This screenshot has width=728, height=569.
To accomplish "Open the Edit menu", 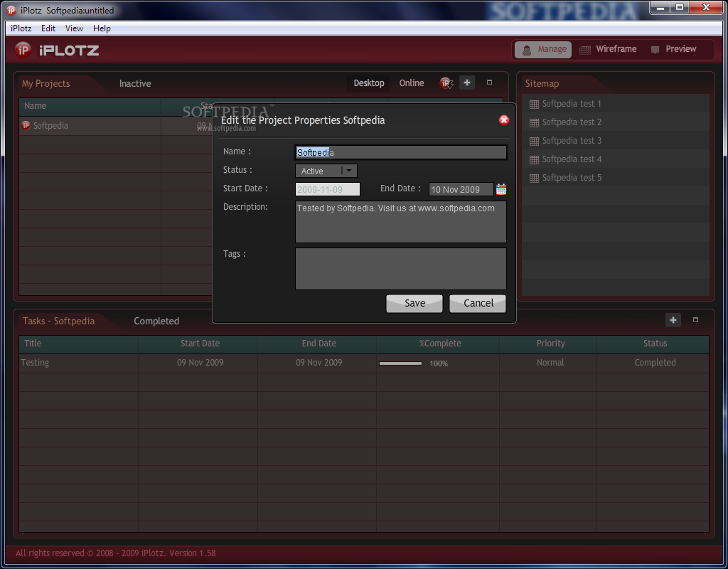I will coord(48,28).
